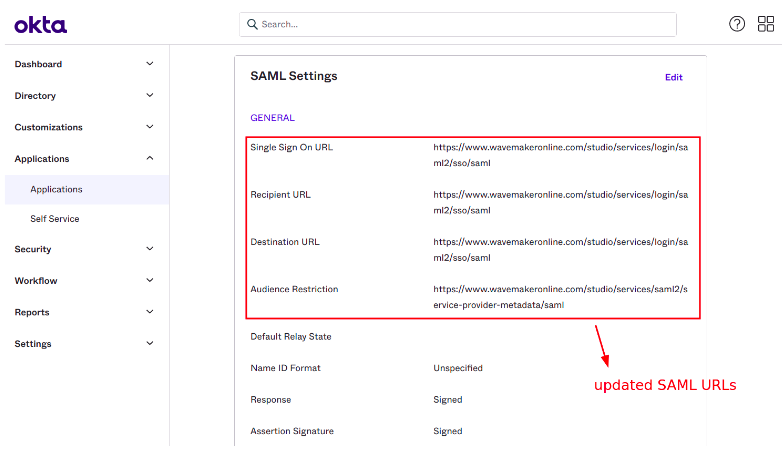The width and height of the screenshot is (782, 450).
Task: Click the search magnifier icon
Action: (x=251, y=24)
